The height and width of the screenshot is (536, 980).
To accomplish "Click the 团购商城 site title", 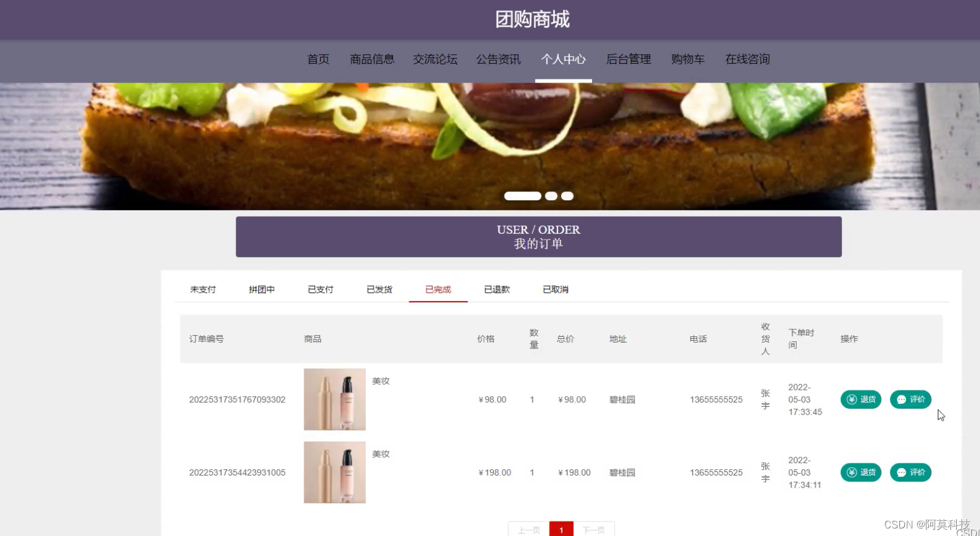I will pos(532,20).
